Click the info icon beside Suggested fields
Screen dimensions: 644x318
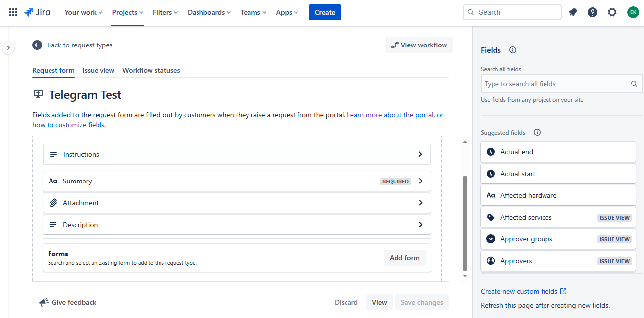(x=537, y=132)
